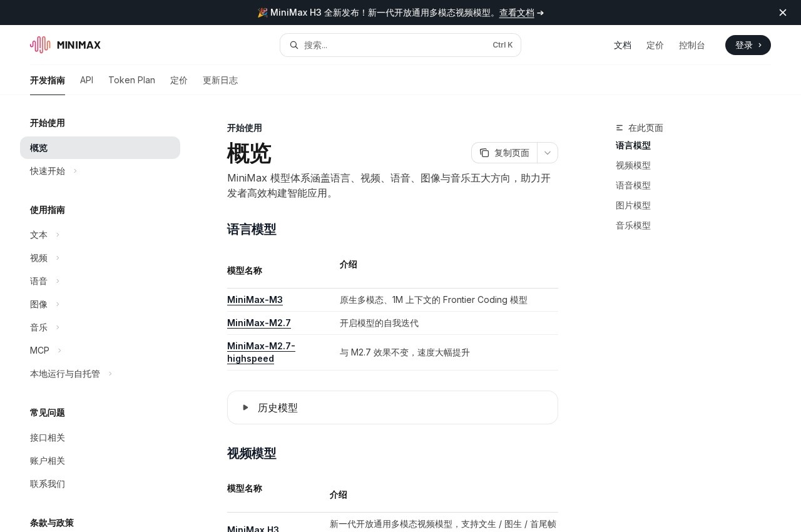Viewport: 801px width, 532px height.
Task: Select 概览 in the sidebar
Action: click(100, 148)
